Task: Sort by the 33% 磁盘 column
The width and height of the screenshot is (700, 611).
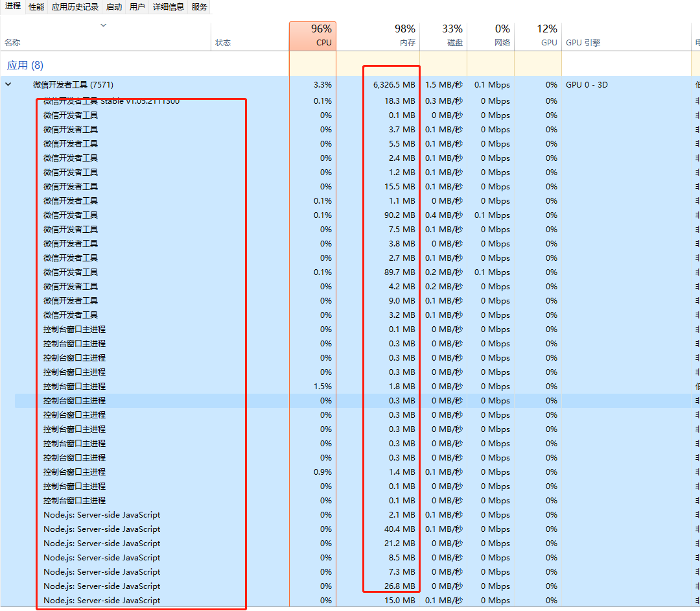Action: (x=443, y=36)
